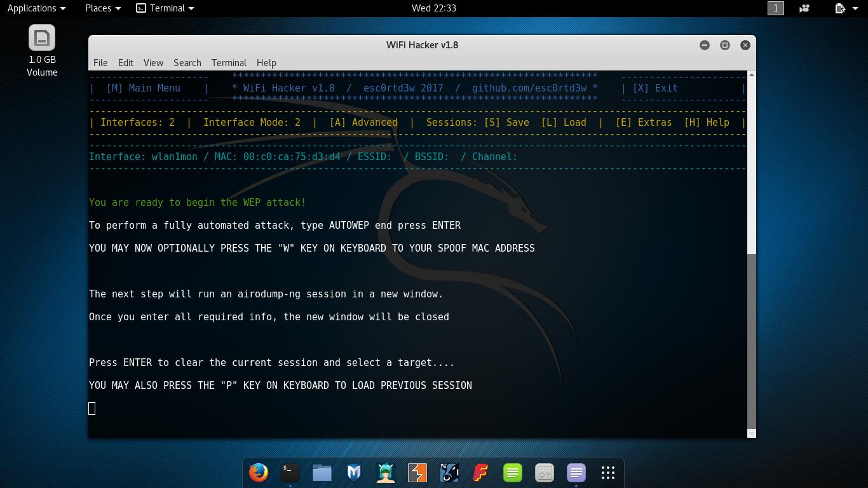Launch the red F dock application
This screenshot has width=868, height=488.
[x=481, y=473]
